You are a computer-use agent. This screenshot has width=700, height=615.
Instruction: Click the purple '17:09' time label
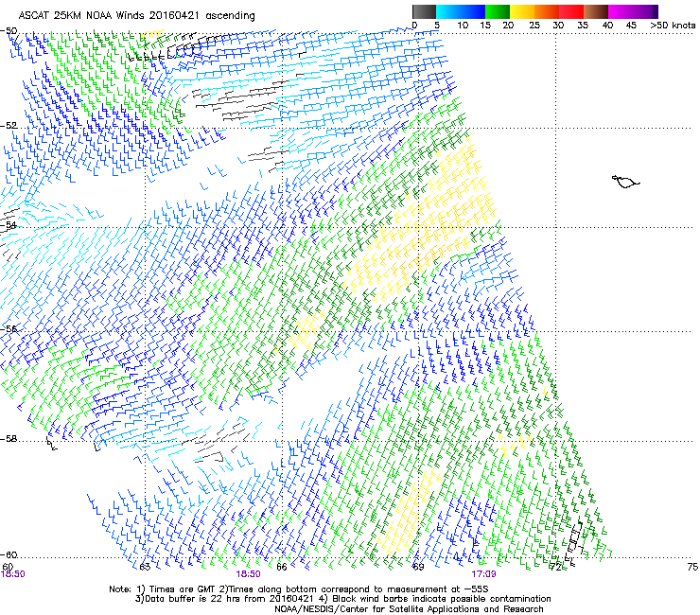(483, 574)
